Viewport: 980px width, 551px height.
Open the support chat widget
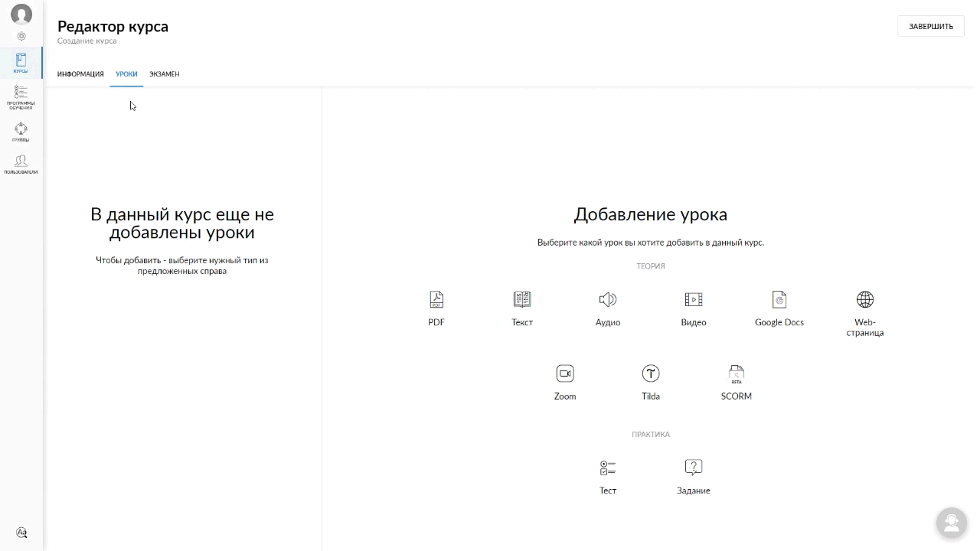pos(952,523)
